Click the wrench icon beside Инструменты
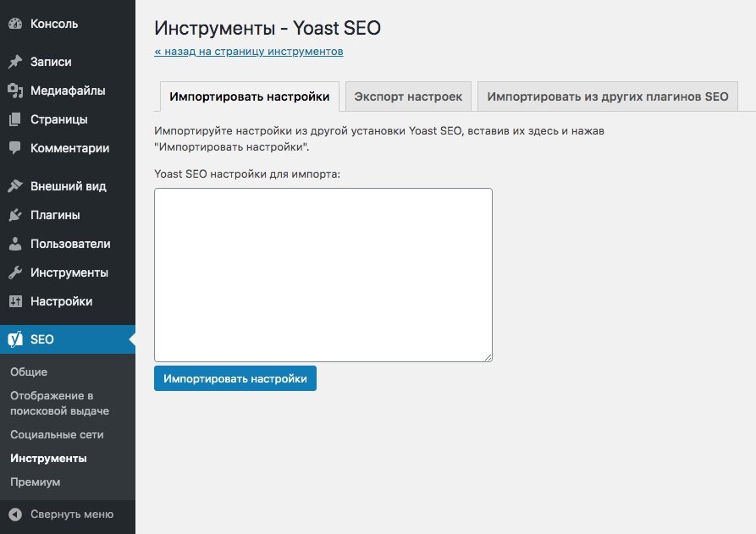Screen dimensions: 756x534 (15, 273)
